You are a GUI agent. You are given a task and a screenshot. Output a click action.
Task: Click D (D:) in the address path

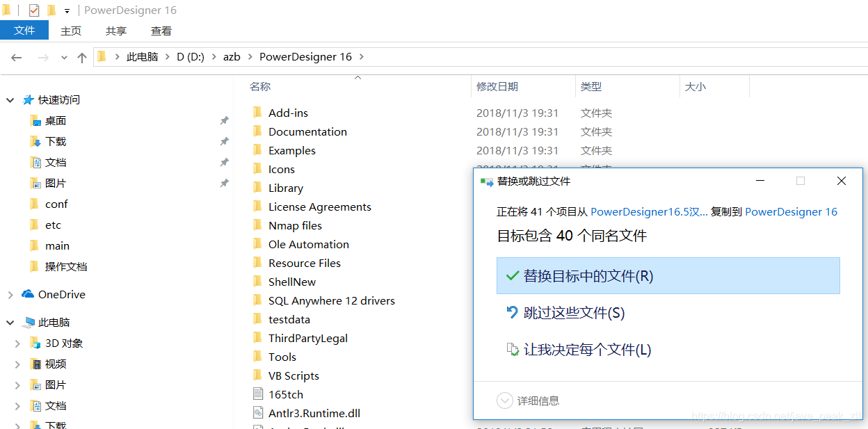(x=191, y=57)
